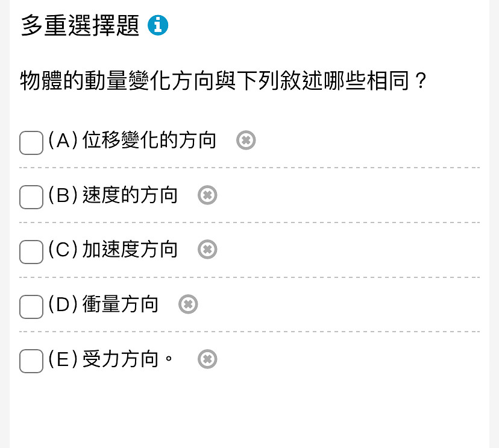
Task: Enable the (C) 加速度方向 checkbox
Action: click(x=31, y=252)
